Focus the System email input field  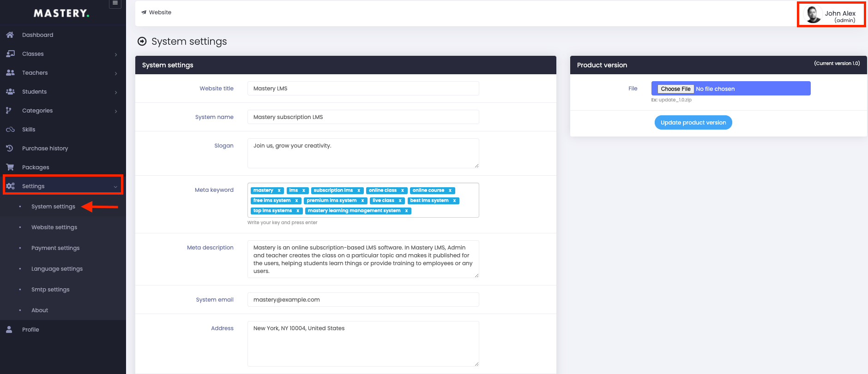click(x=363, y=299)
